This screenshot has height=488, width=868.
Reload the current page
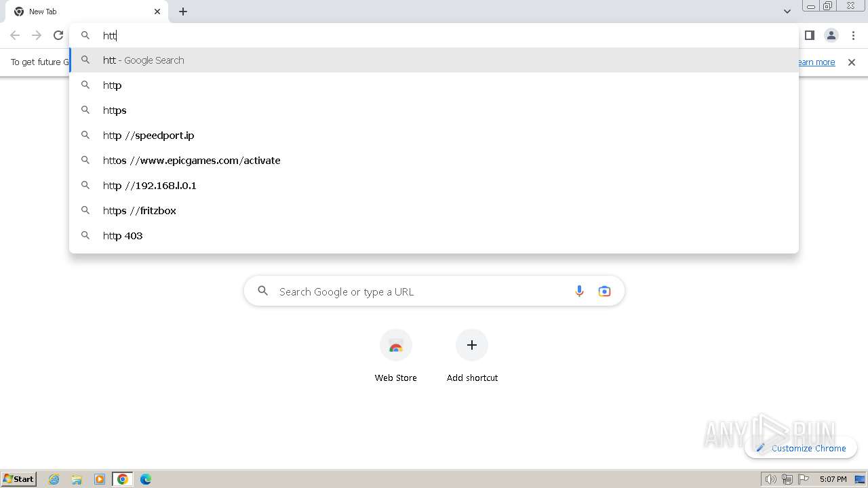tap(58, 35)
